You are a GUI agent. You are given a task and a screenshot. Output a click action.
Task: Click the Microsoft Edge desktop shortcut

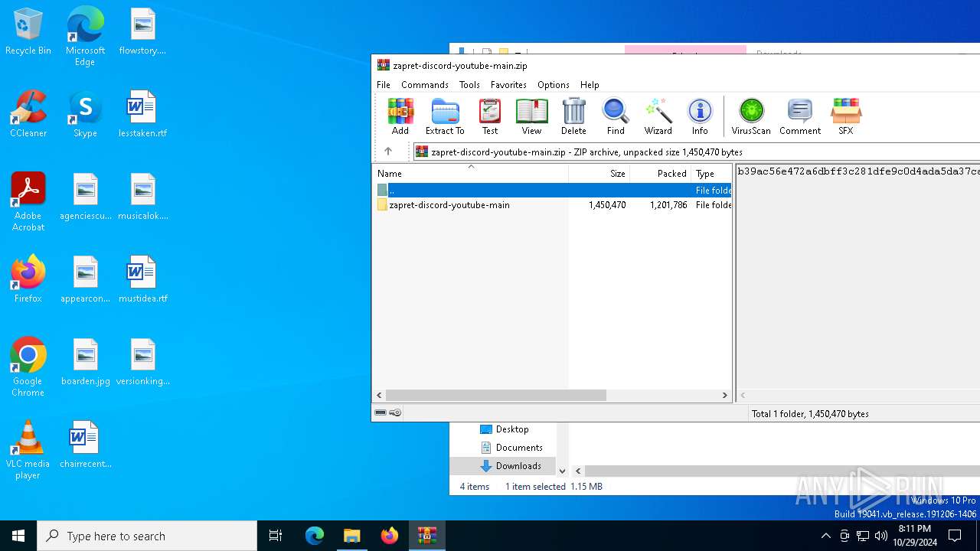[85, 37]
